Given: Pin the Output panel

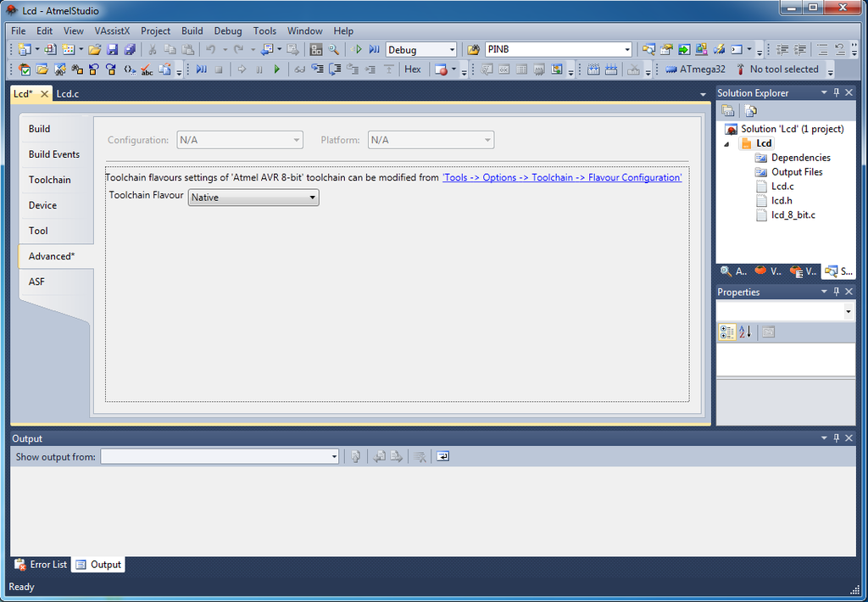Looking at the screenshot, I should (x=837, y=438).
